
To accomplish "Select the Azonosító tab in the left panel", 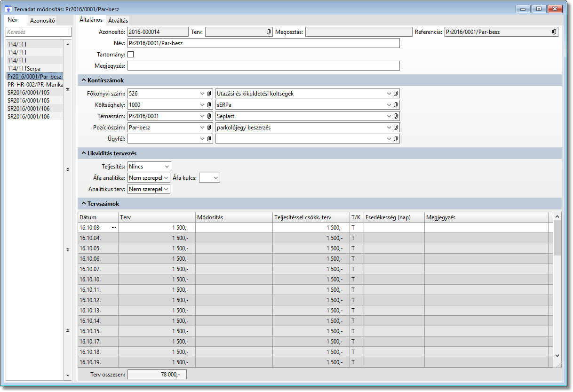I will click(43, 20).
